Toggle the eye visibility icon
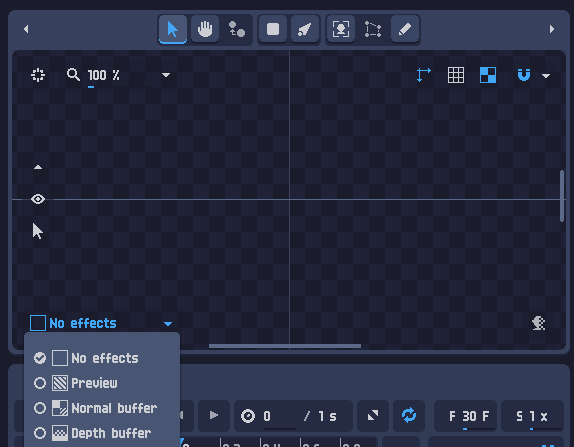 [x=38, y=199]
